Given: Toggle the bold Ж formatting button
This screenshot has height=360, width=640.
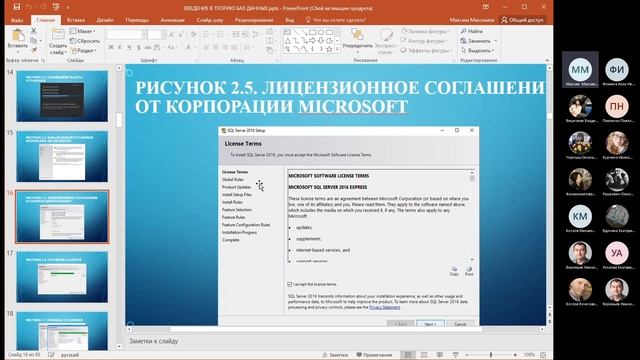Looking at the screenshot, I should (111, 48).
